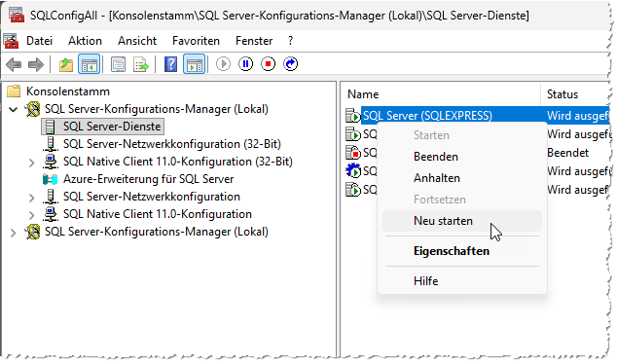Click the SQL Server-Dienste server icon
Viewport: 617px width, 364px height.
pyautogui.click(x=50, y=127)
